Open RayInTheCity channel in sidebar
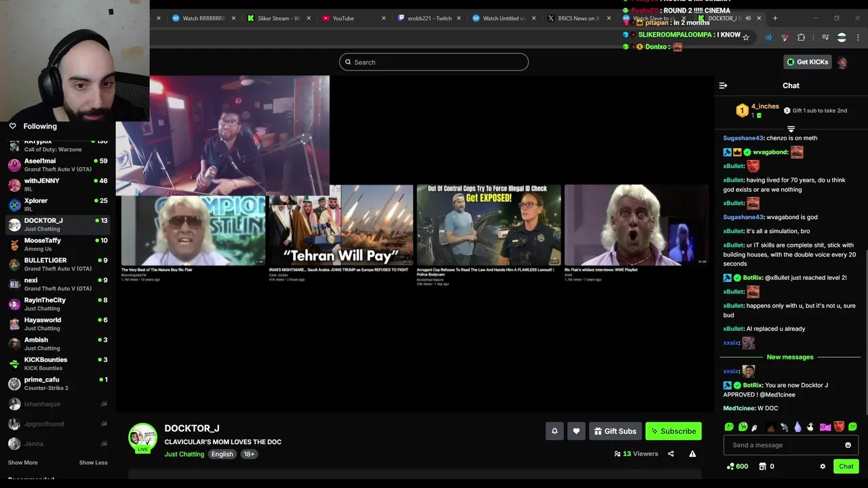868x488 pixels. click(x=58, y=304)
